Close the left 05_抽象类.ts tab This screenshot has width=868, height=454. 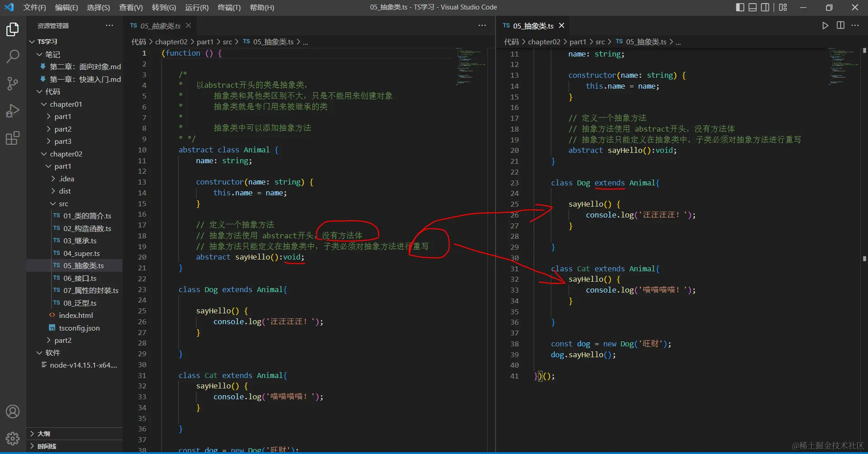188,26
